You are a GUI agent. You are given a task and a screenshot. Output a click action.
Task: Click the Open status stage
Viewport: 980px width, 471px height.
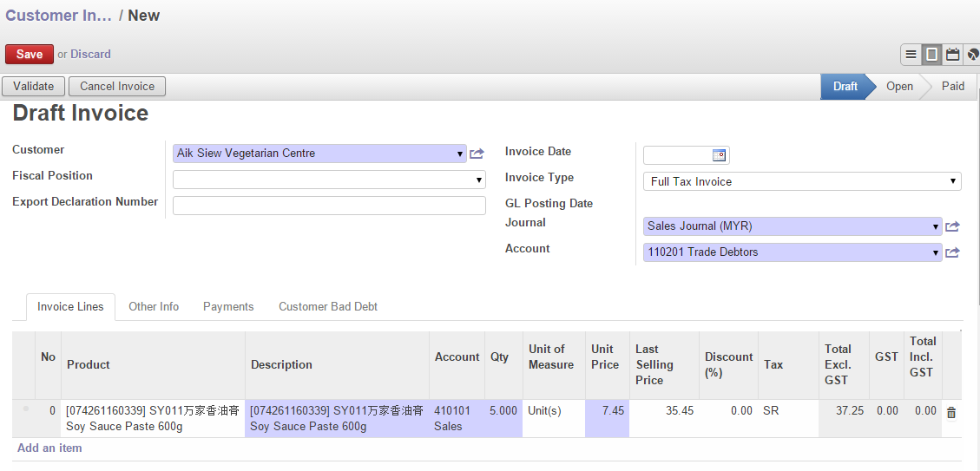coord(899,87)
